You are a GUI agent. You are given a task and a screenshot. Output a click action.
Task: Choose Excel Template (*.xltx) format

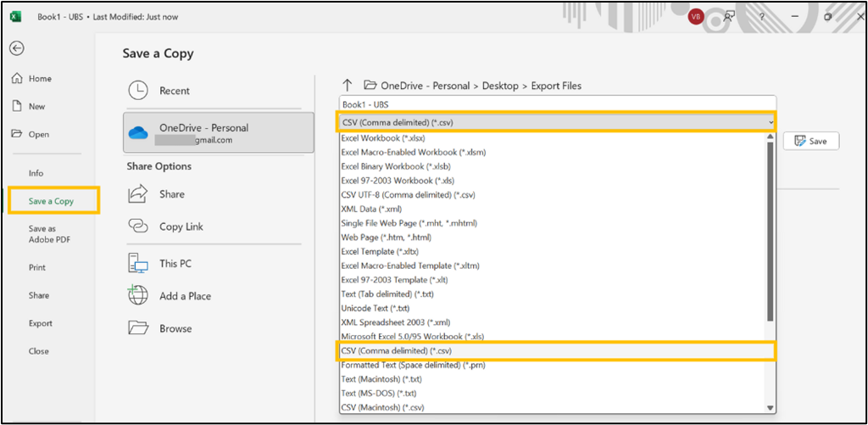click(x=553, y=252)
